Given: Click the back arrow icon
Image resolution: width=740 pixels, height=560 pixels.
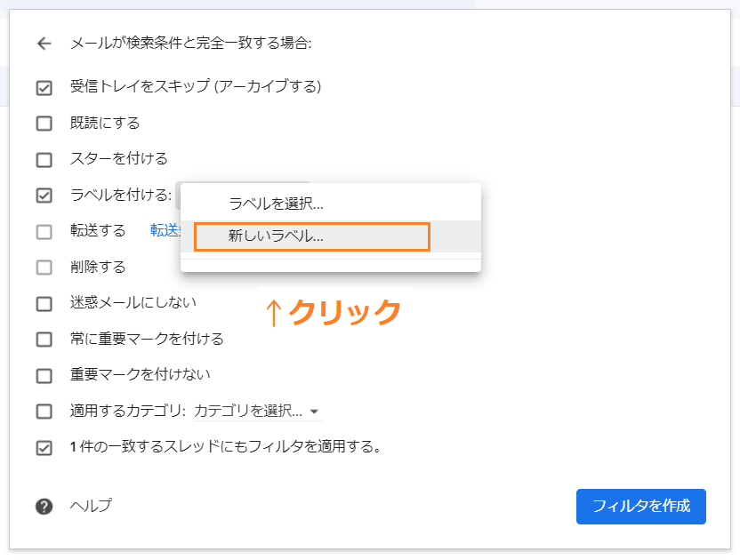Looking at the screenshot, I should click(44, 44).
